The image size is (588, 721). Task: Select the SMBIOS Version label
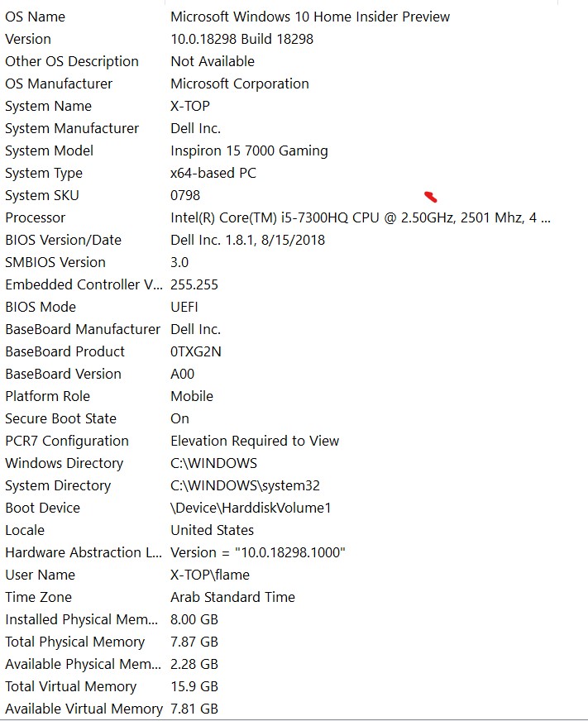(x=55, y=263)
